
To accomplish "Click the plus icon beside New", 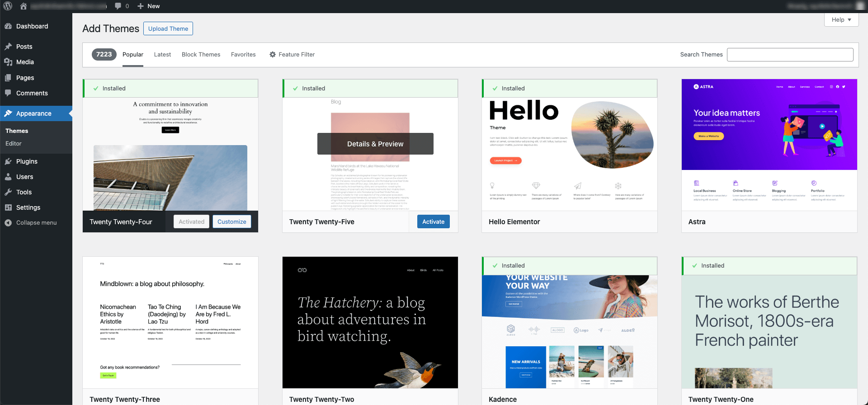I will [x=141, y=6].
